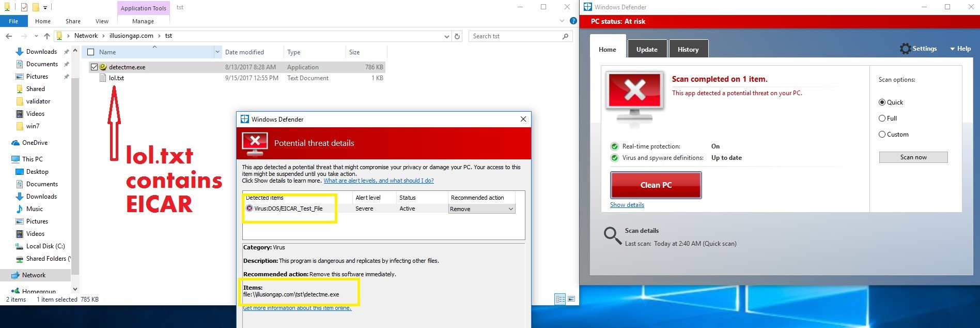
Task: Click the Forward arrow in File Explorer
Action: tap(24, 36)
